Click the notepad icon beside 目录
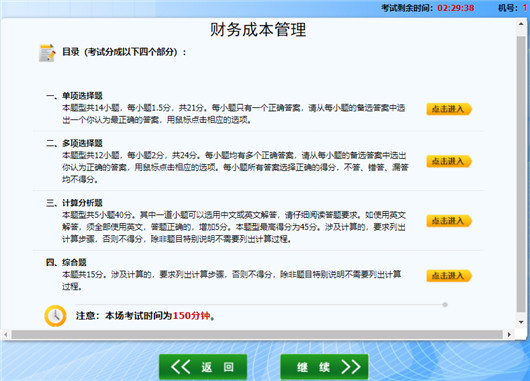 pyautogui.click(x=47, y=53)
